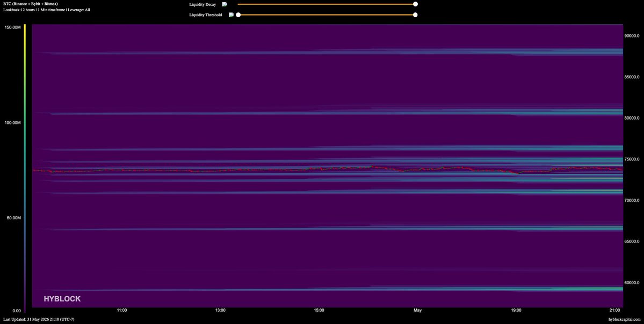The width and height of the screenshot is (644, 324).
Task: Click the info icon beside Liquidity Decay
Action: tap(225, 4)
